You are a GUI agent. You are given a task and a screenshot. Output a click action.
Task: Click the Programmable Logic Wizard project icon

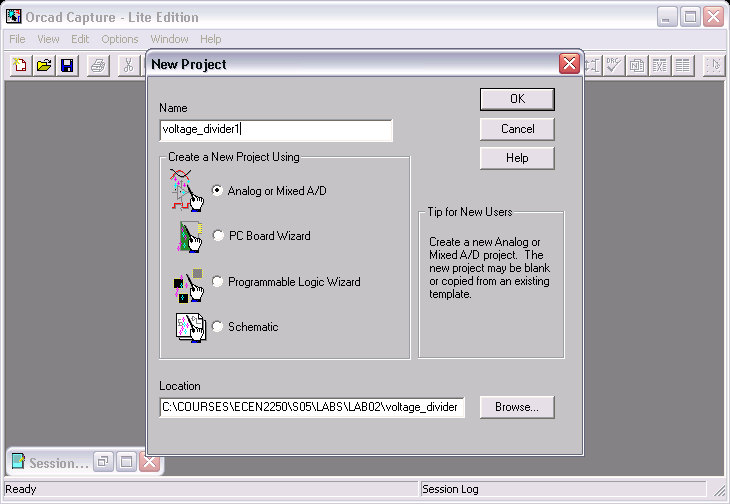[x=189, y=285]
